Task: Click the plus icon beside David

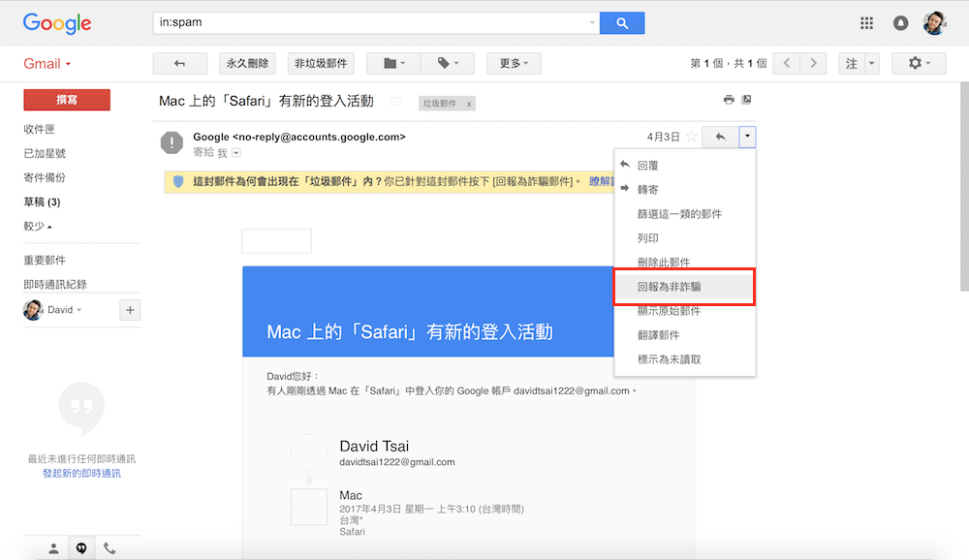Action: [130, 310]
